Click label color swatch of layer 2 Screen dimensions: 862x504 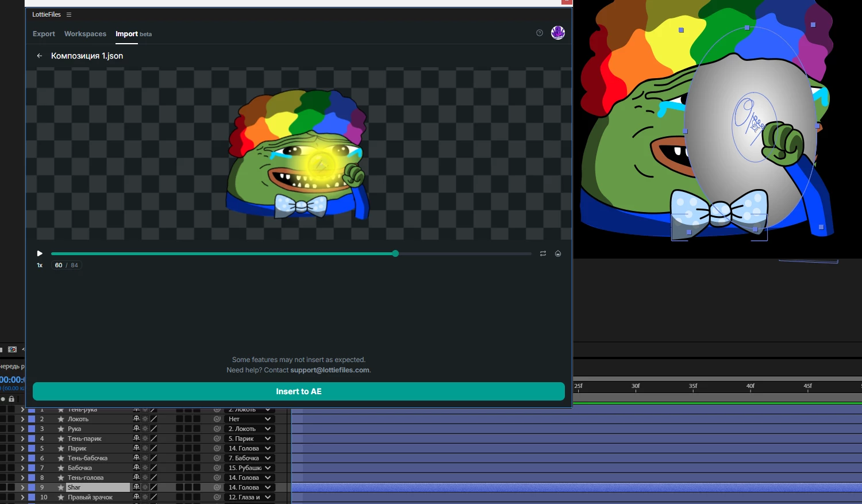pos(32,419)
